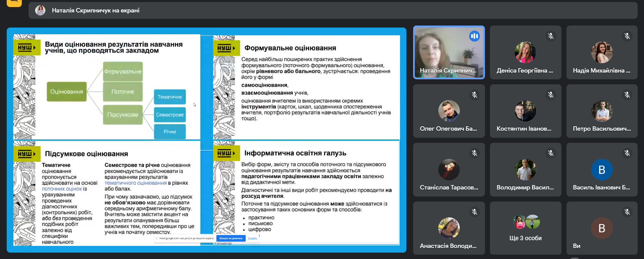Screen dimensions: 644x259
Task: Click the muted mic icon on Анастасія Володи's tile
Action: point(475,212)
